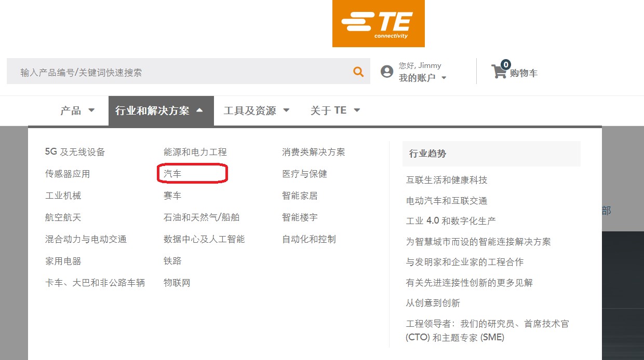644x360 pixels.
Task: Open the 关于 TE menu
Action: point(335,110)
